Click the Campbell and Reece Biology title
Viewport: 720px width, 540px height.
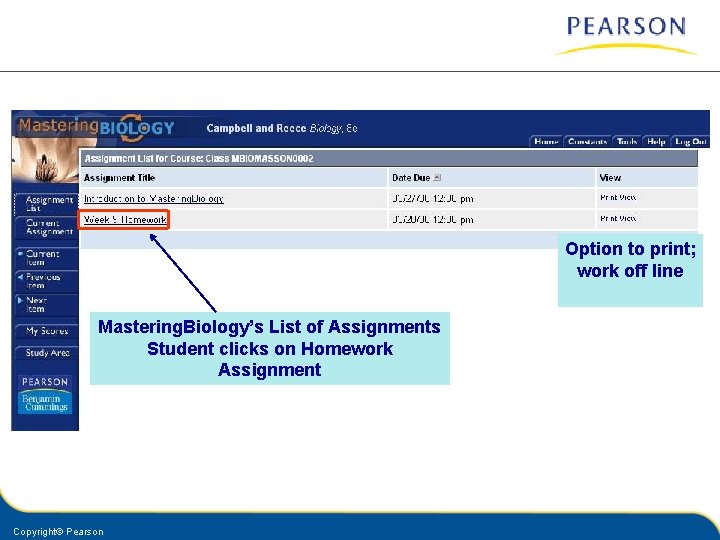pos(282,128)
